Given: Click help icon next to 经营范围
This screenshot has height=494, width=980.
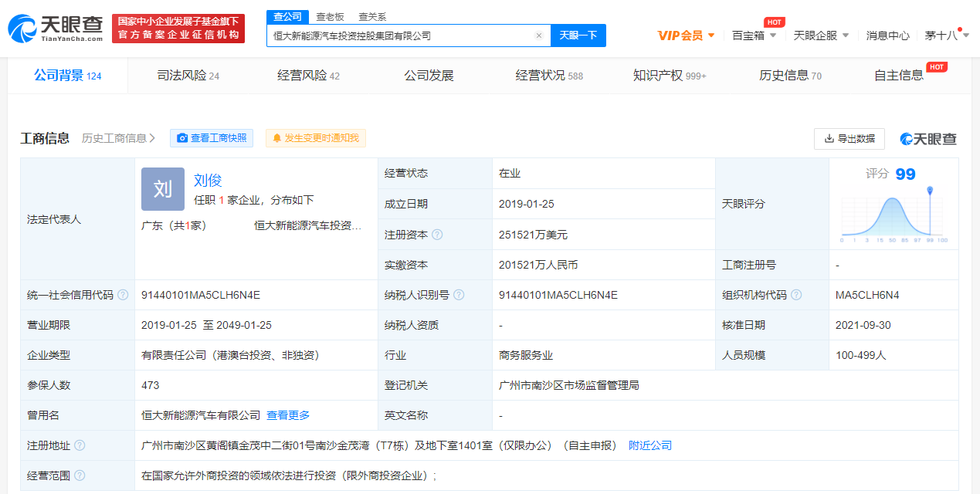Looking at the screenshot, I should (x=80, y=475).
